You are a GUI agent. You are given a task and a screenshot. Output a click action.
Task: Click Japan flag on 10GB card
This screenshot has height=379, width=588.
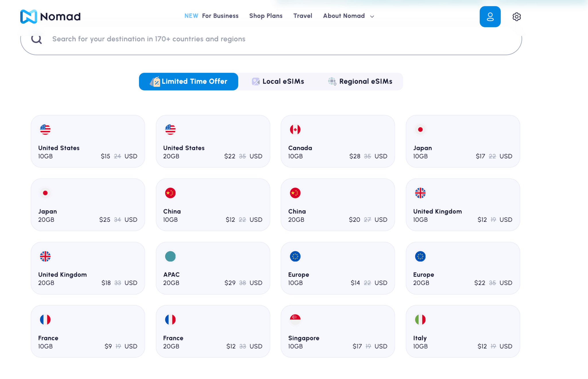coord(420,130)
